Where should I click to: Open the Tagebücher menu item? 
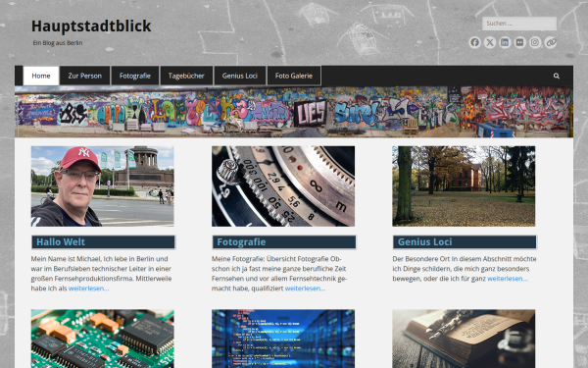[x=186, y=76]
